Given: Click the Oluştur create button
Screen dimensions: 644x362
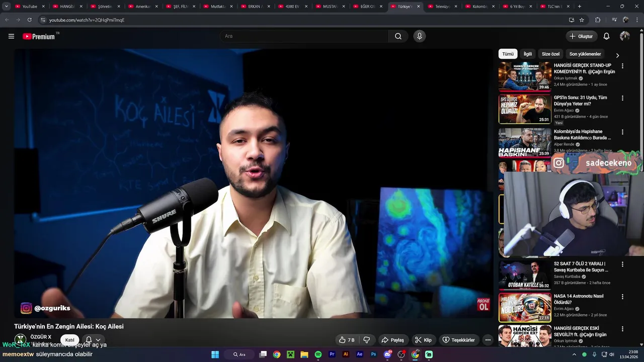Looking at the screenshot, I should coord(581,36).
